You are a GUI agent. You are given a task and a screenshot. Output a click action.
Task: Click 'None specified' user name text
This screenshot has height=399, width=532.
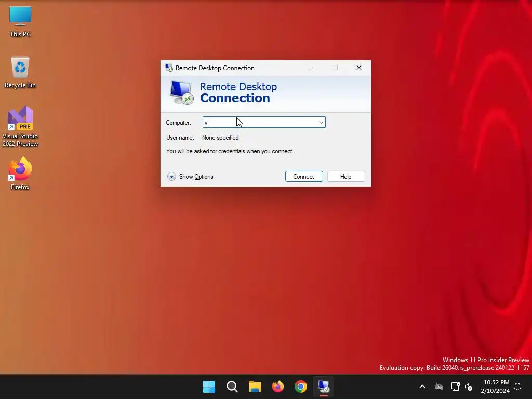220,137
